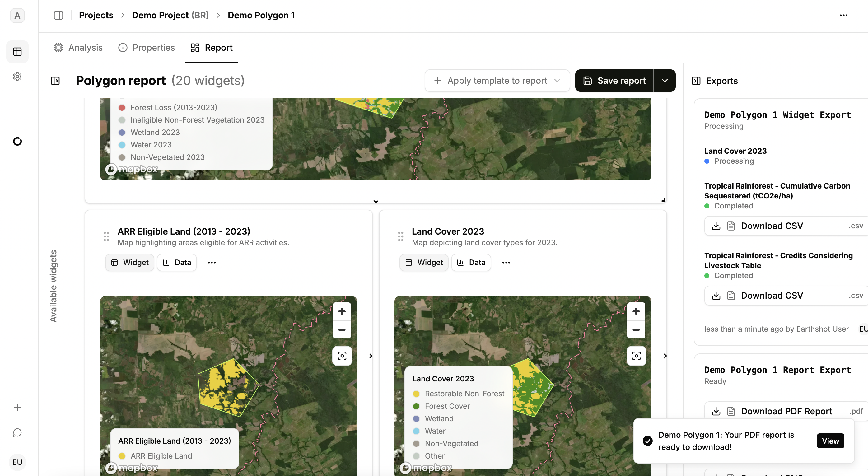Viewport: 868px width, 476px height.
Task: Toggle the left sidebar panel icon
Action: pos(58,15)
